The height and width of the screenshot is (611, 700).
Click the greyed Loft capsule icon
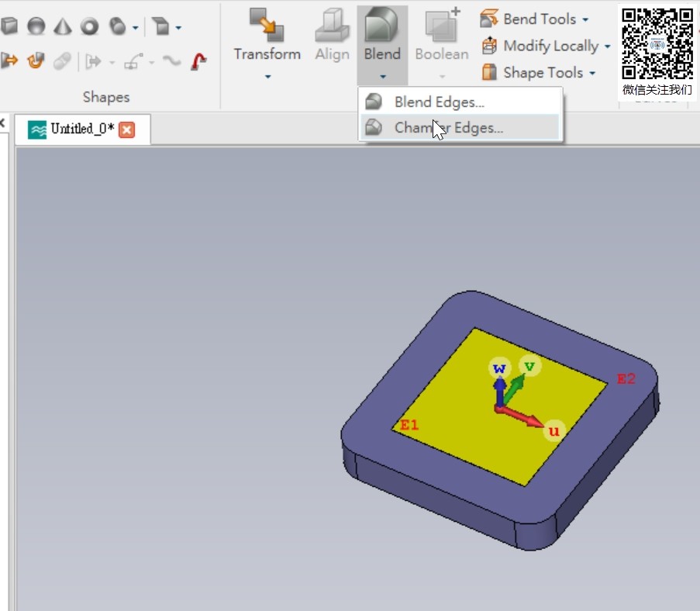pos(62,61)
